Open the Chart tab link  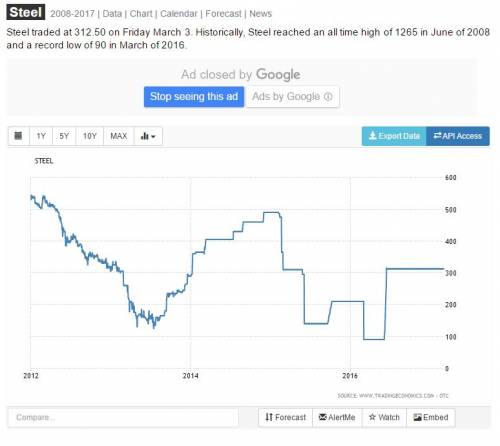pyautogui.click(x=141, y=14)
